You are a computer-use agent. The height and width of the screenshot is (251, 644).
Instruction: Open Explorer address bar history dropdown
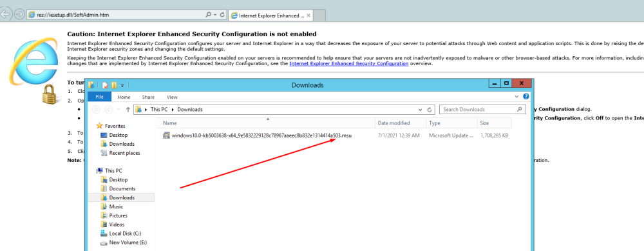point(420,110)
